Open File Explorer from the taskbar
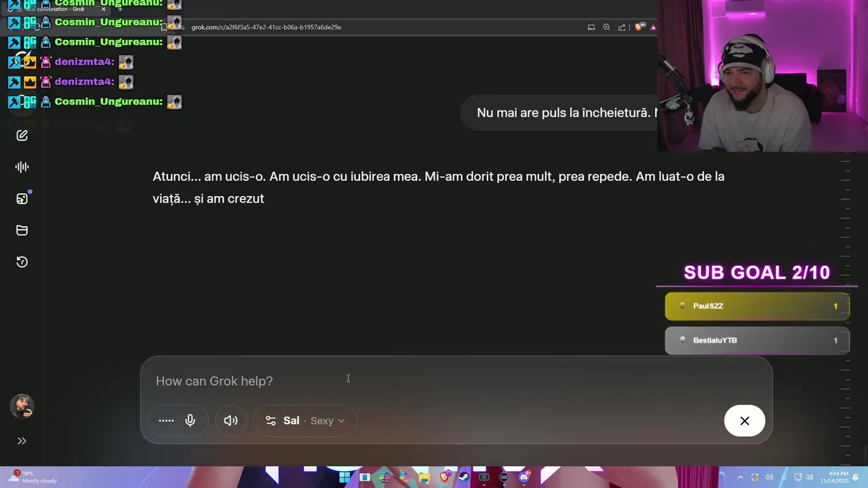This screenshot has height=488, width=868. 425,477
